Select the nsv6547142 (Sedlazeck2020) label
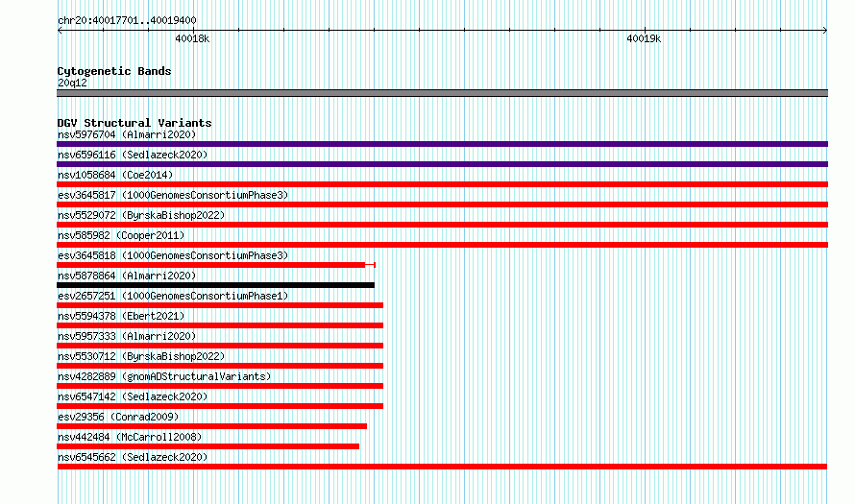This screenshot has height=504, width=855. (133, 396)
